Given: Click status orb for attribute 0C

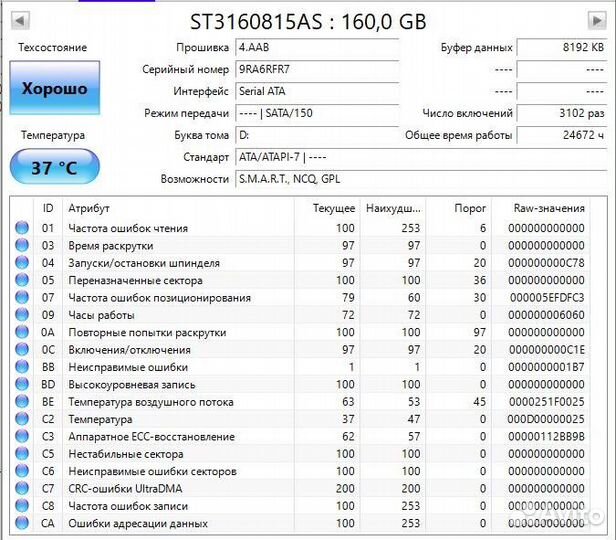Looking at the screenshot, I should (x=22, y=350).
